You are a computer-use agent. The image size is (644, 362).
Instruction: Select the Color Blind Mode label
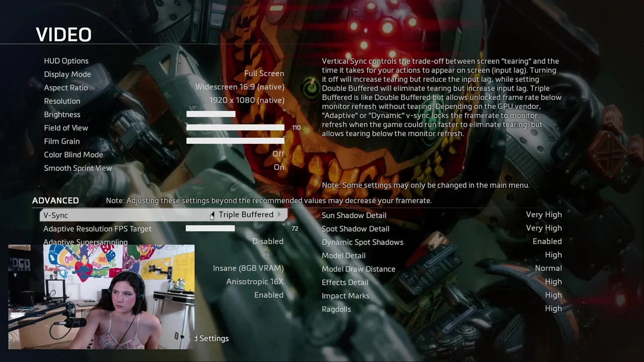pos(73,155)
